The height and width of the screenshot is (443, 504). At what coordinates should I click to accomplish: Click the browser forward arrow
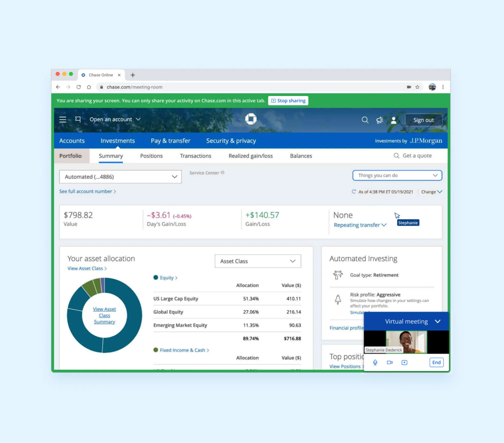(68, 87)
